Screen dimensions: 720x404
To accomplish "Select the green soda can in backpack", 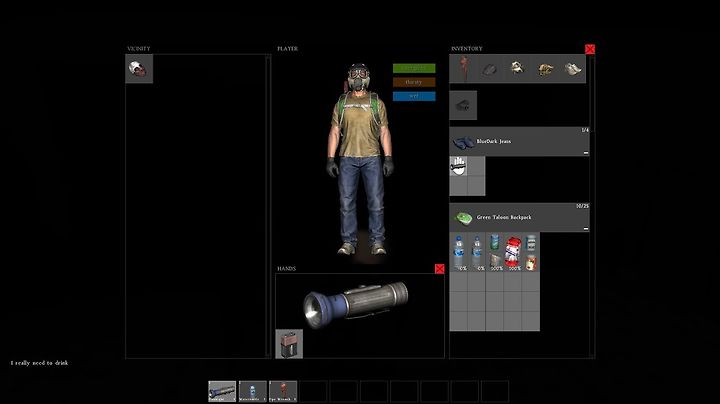I will (495, 243).
